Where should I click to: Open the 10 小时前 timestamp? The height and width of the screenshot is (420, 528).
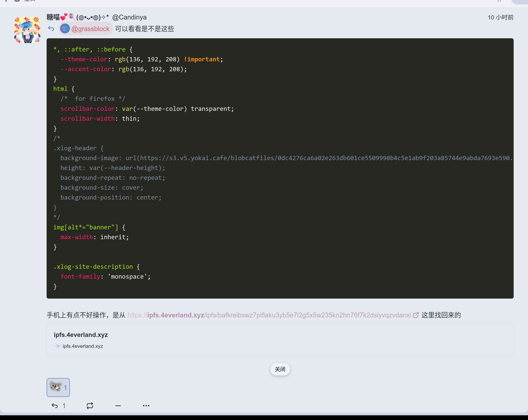tap(500, 17)
